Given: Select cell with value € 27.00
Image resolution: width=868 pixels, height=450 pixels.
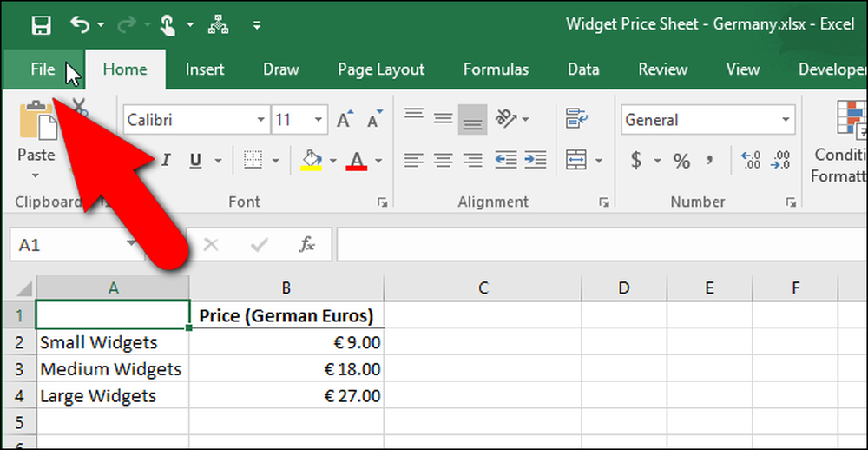Looking at the screenshot, I should [286, 396].
